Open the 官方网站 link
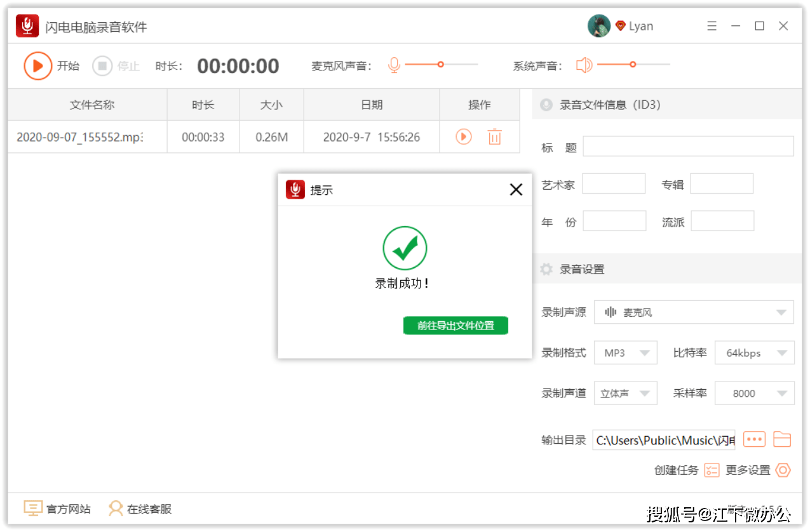 [x=57, y=509]
